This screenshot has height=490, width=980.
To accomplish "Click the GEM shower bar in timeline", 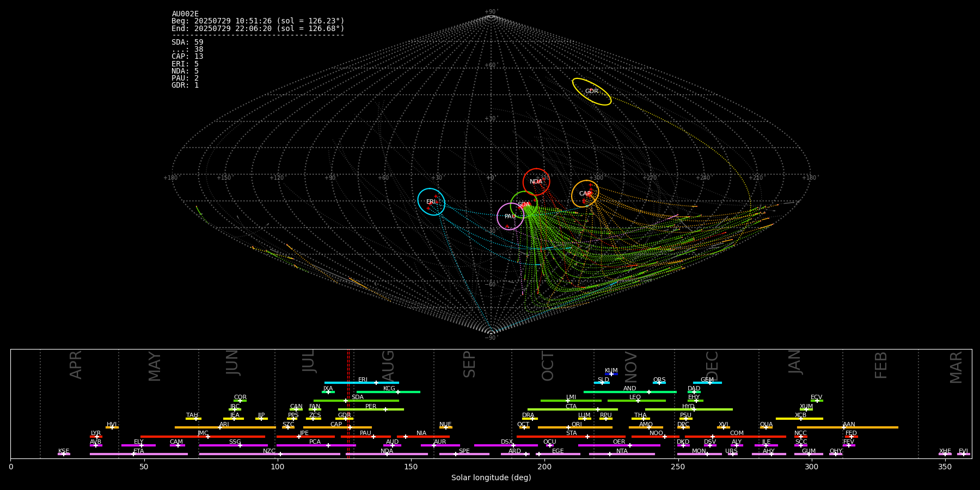I will tap(707, 383).
